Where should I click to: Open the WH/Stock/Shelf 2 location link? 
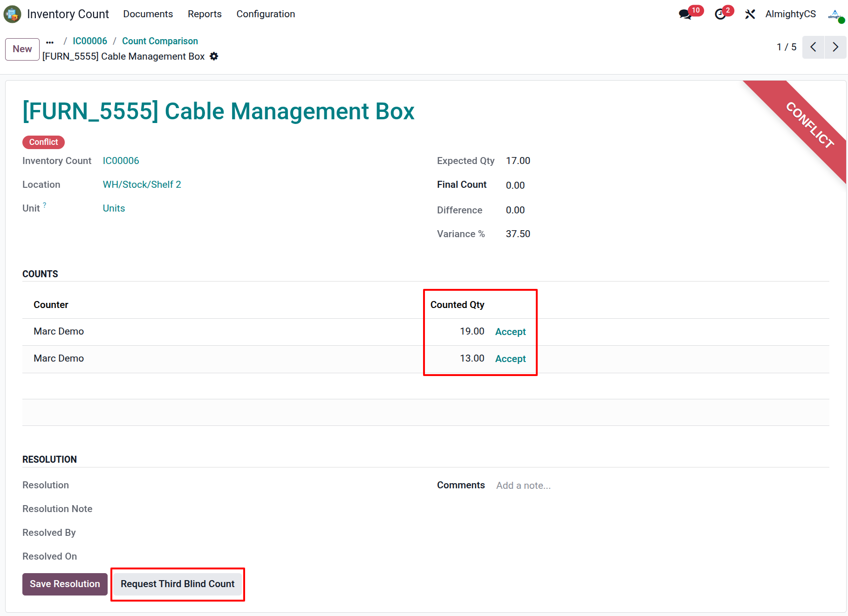[142, 185]
